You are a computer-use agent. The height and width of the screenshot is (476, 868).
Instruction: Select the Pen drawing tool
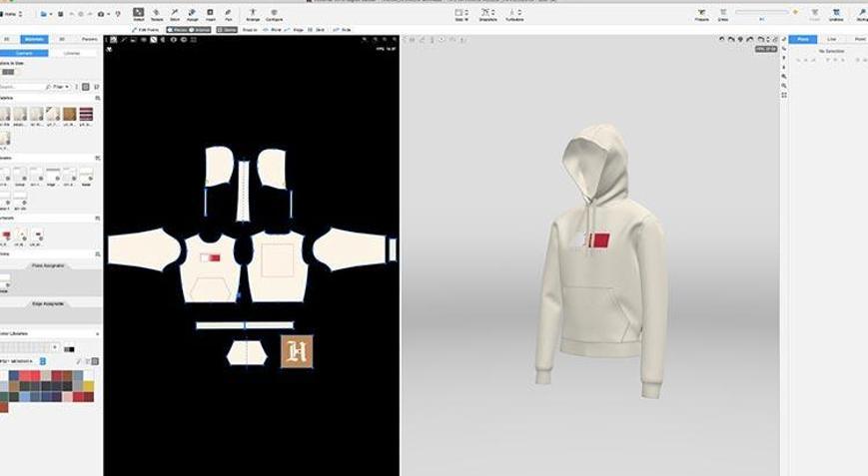click(x=228, y=14)
